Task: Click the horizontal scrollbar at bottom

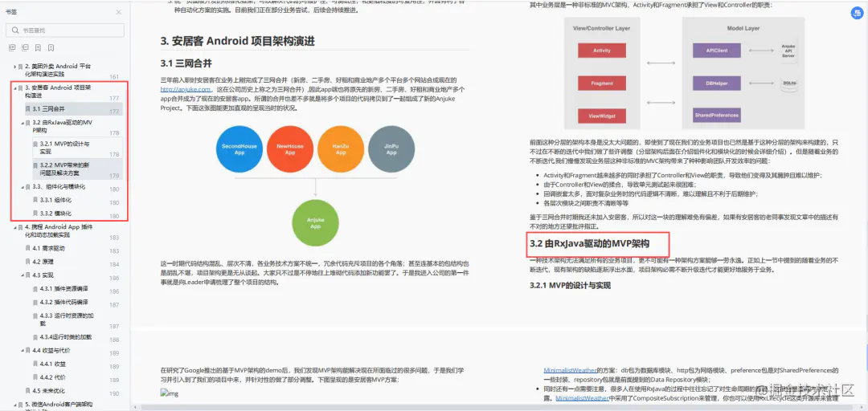Action: [498, 408]
